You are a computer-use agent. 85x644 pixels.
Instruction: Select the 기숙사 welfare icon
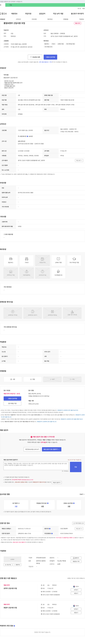coord(26,259)
